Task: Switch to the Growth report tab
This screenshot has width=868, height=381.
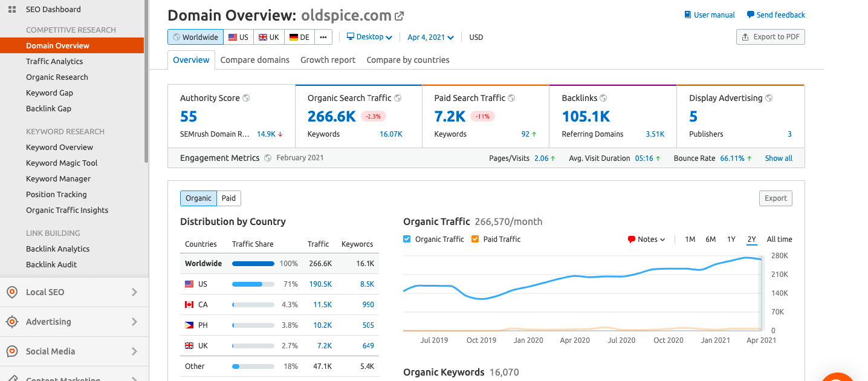Action: point(328,60)
